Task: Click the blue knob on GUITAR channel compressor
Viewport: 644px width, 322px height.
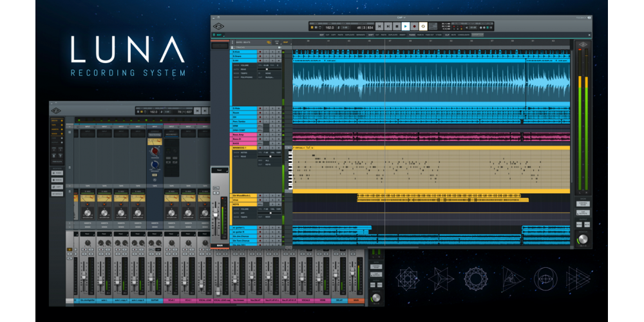Action: [x=155, y=165]
